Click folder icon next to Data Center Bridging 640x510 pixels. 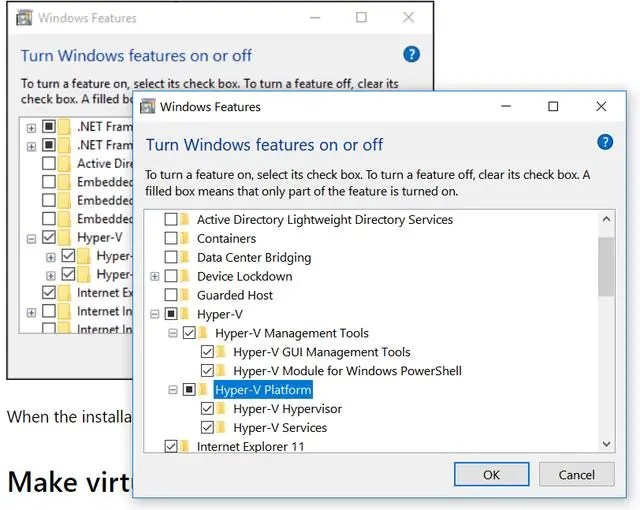[185, 257]
